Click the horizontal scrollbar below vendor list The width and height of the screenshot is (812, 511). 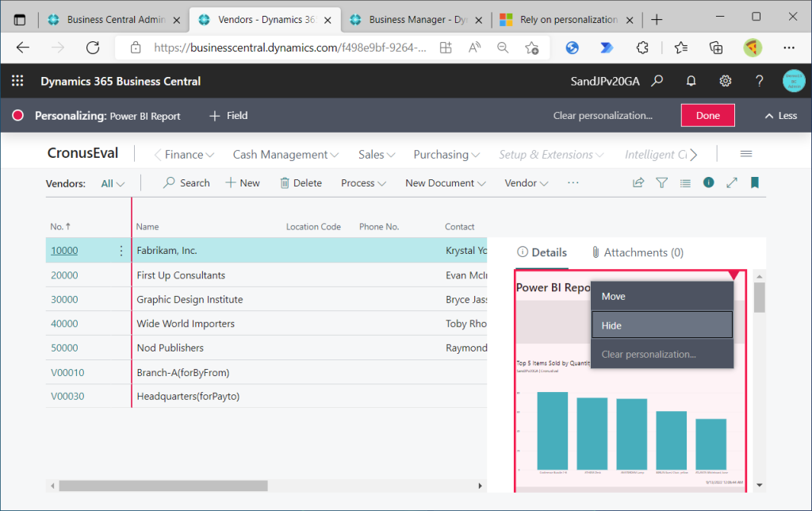pyautogui.click(x=163, y=486)
